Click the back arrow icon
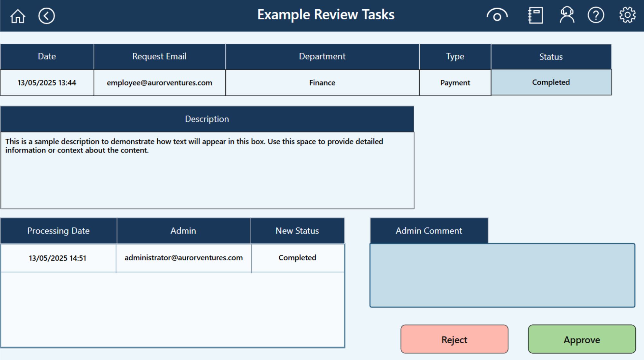 click(x=47, y=16)
